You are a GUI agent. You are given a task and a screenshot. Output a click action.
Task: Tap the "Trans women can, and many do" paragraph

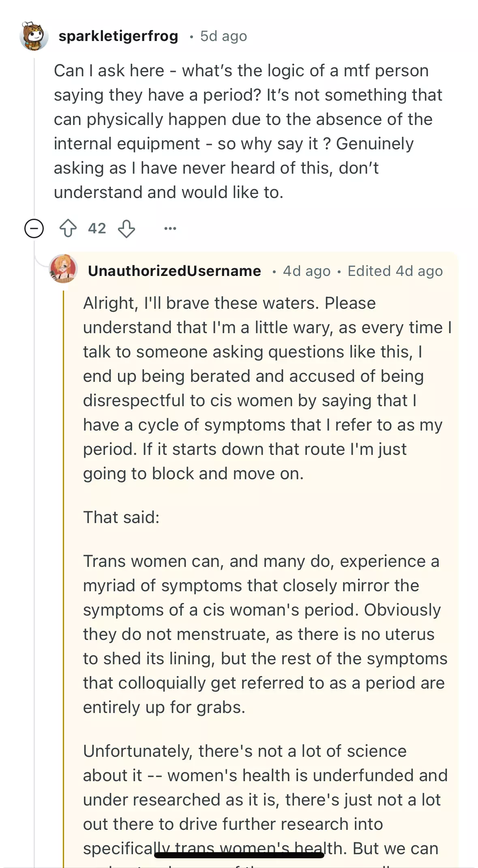[x=265, y=634]
